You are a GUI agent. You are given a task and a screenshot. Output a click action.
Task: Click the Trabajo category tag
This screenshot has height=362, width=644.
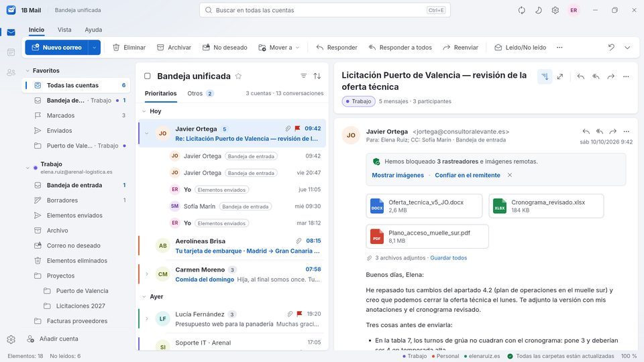[358, 101]
